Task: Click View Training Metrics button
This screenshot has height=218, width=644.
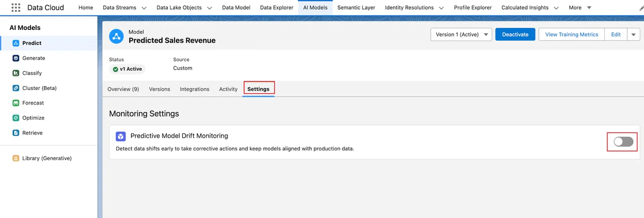Action: [572, 34]
